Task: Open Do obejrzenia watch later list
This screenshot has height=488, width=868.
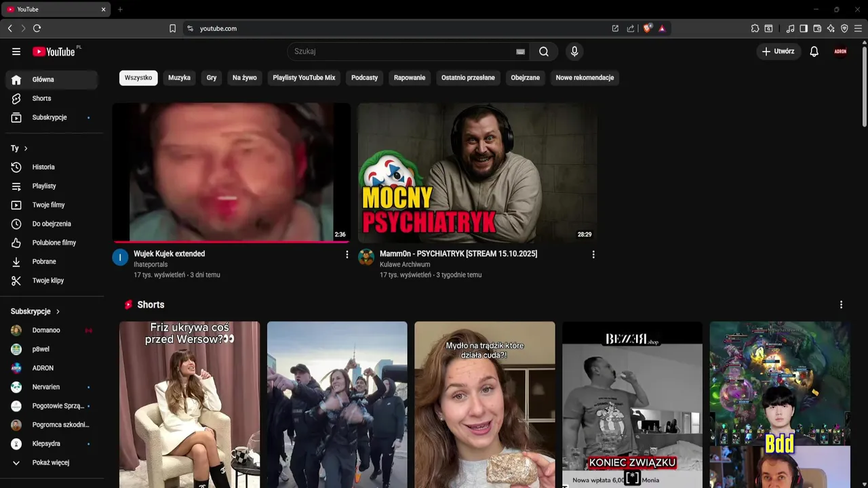Action: point(52,224)
